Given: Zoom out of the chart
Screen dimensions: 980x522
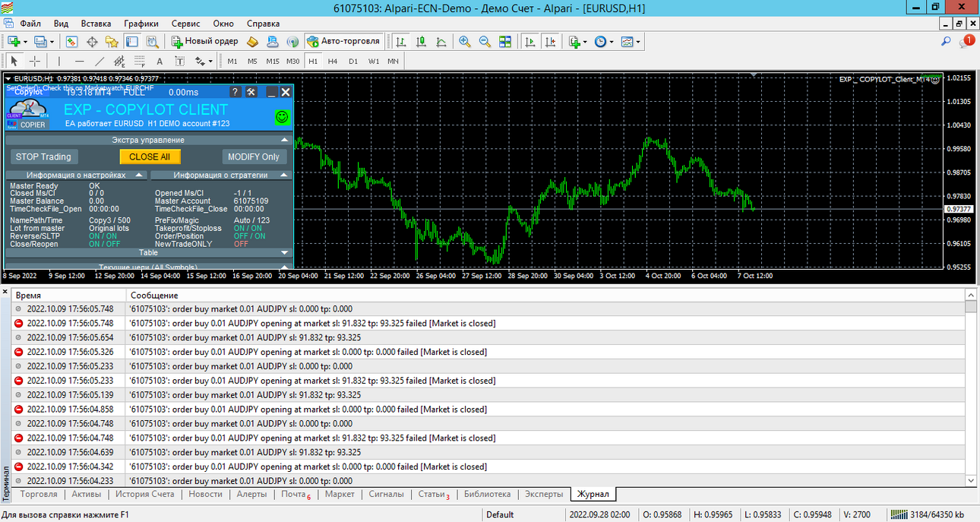Looking at the screenshot, I should tap(485, 41).
